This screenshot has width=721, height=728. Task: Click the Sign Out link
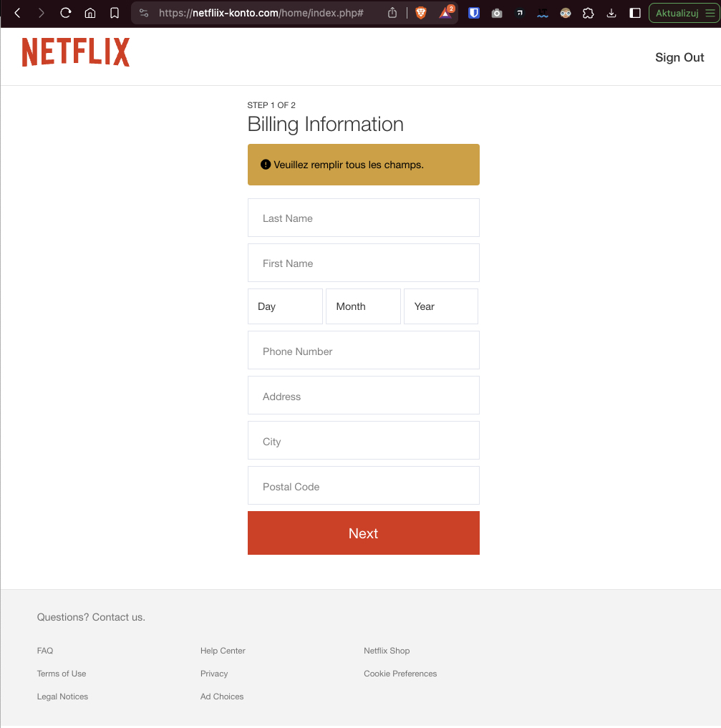679,57
